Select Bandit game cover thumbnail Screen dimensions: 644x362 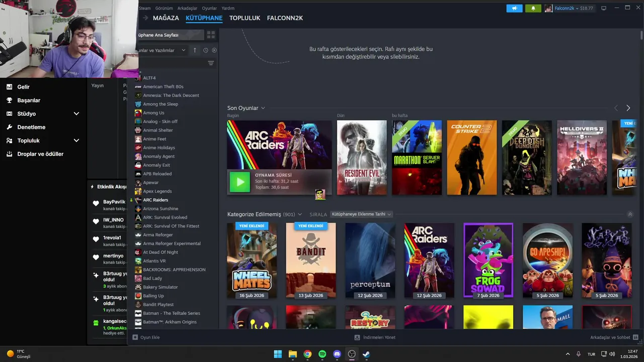[311, 260]
